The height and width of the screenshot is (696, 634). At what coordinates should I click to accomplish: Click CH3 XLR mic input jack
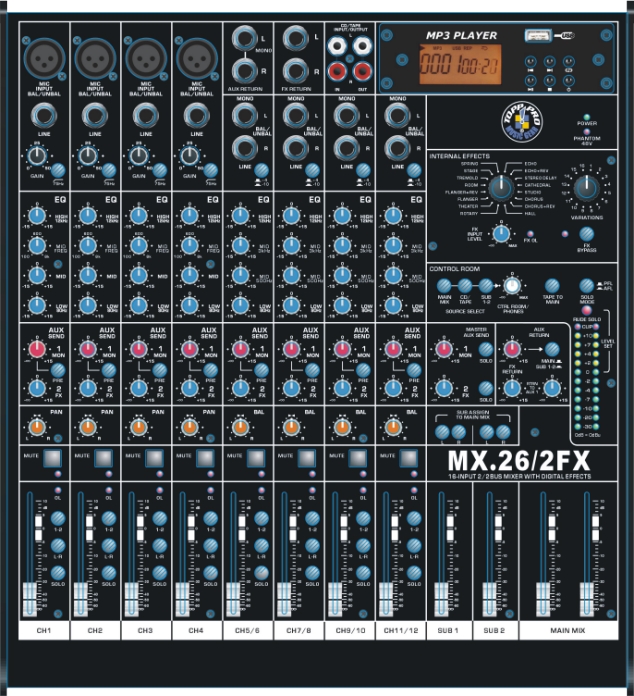146,58
